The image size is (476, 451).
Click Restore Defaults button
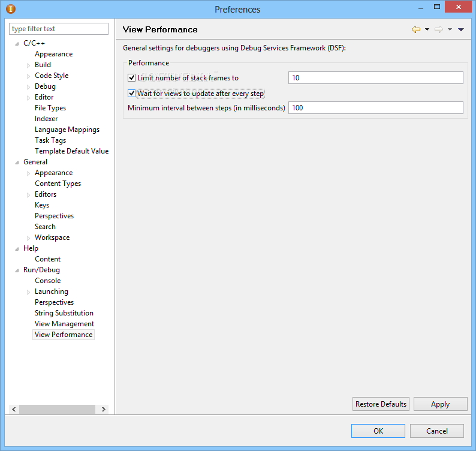pos(381,404)
